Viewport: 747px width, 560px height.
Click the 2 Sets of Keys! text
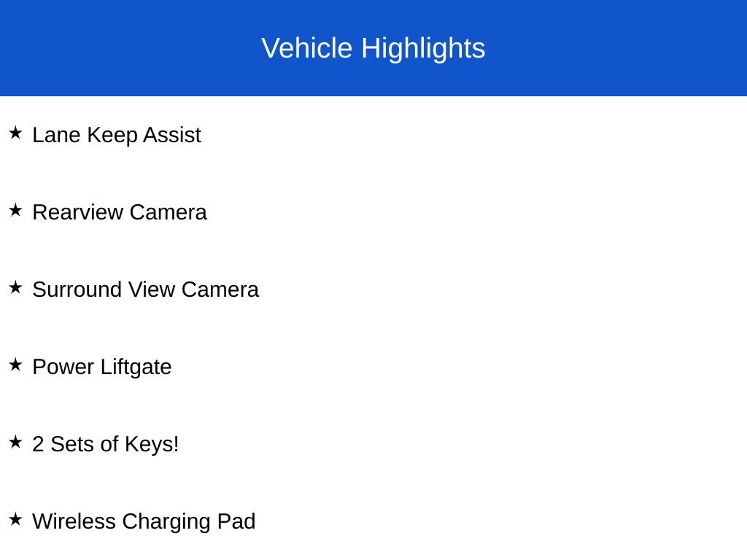[106, 444]
